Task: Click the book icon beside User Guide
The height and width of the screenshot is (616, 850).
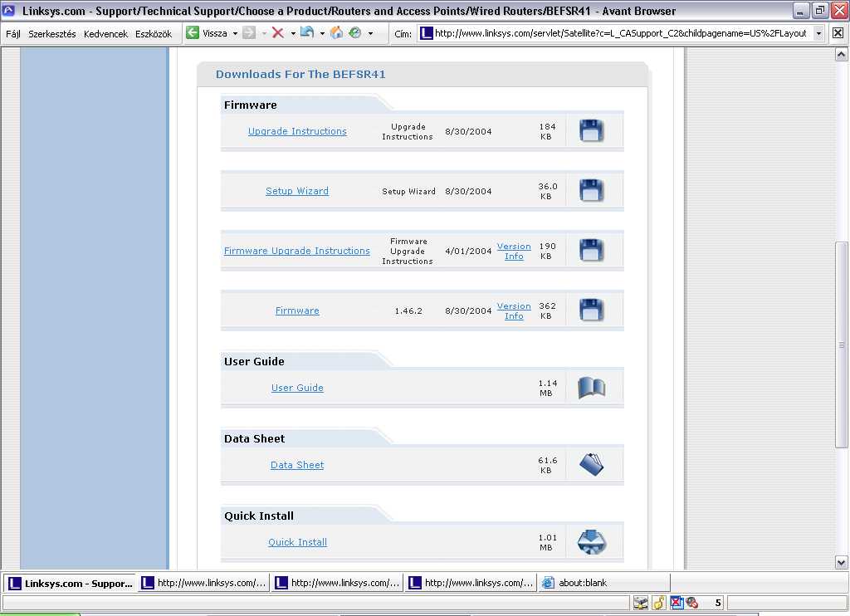Action: tap(591, 388)
